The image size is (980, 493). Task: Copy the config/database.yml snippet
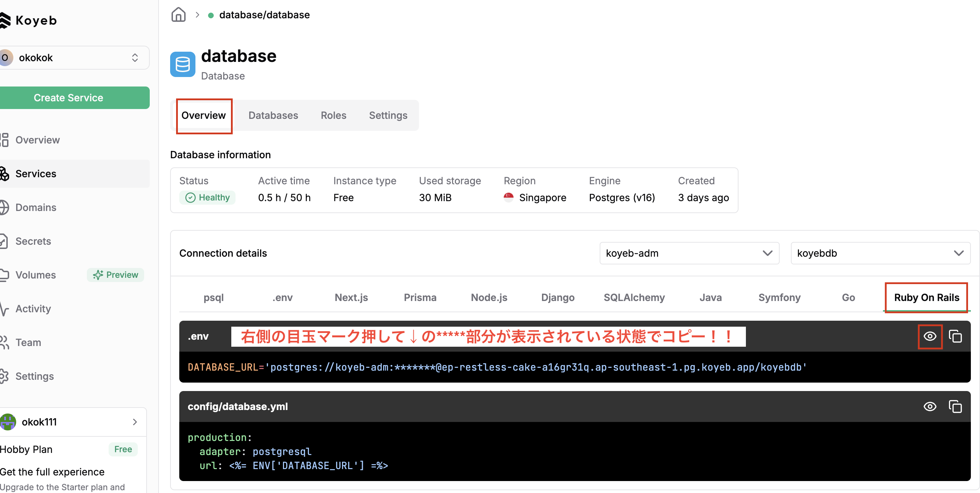pos(956,406)
